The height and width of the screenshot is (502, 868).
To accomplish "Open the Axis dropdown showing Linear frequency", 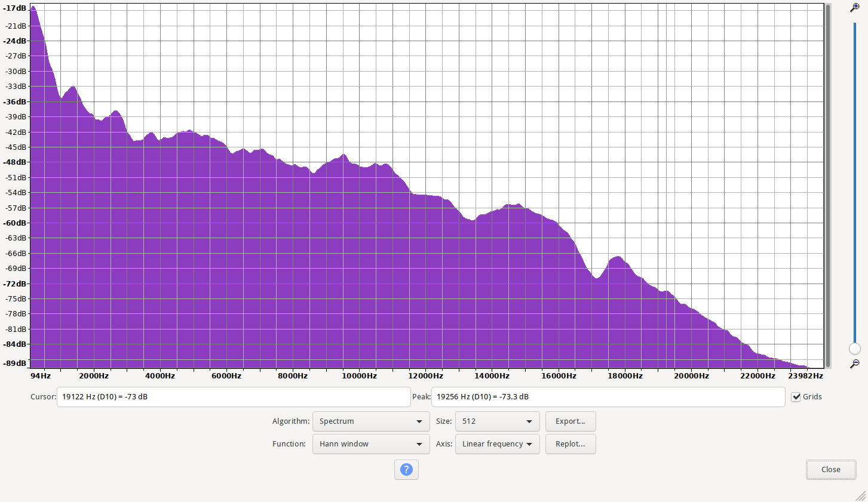I will tap(497, 444).
